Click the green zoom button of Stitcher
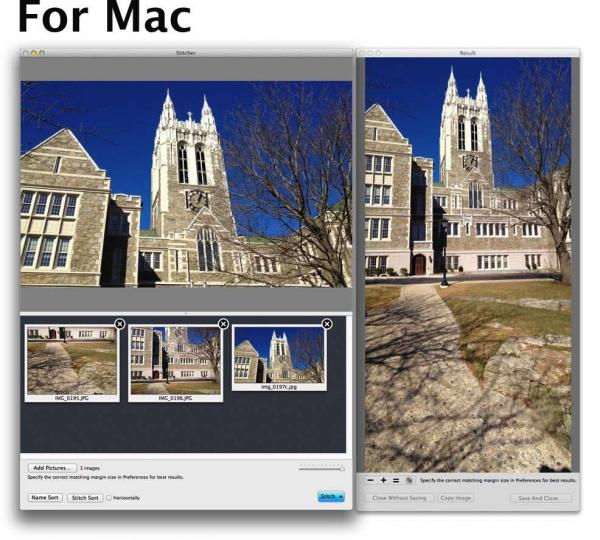600x540 pixels. [x=42, y=53]
